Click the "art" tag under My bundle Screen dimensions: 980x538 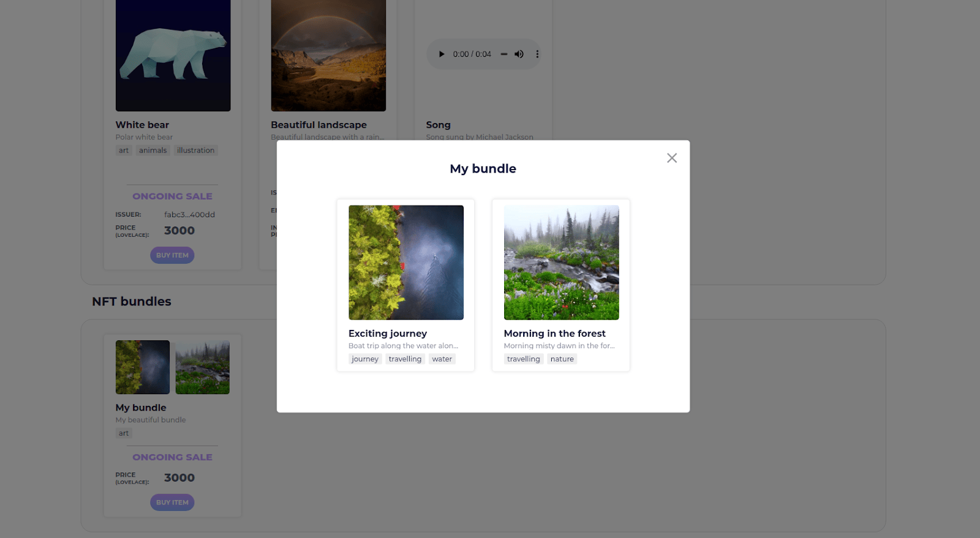pyautogui.click(x=124, y=433)
